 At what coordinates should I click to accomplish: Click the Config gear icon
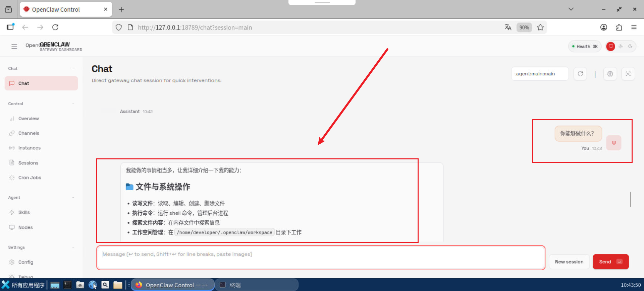coord(12,262)
